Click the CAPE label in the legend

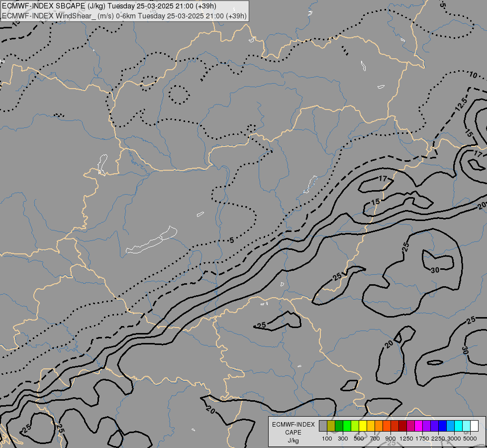click(x=293, y=433)
